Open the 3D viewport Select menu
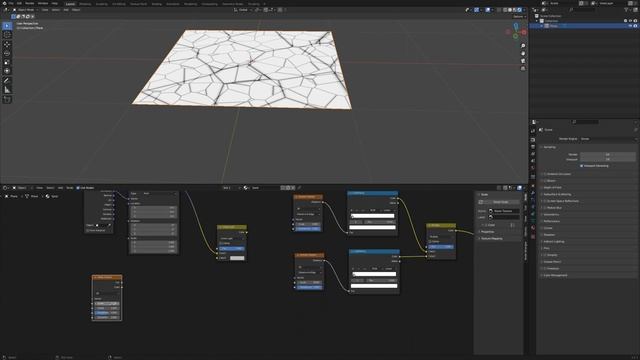 point(56,10)
